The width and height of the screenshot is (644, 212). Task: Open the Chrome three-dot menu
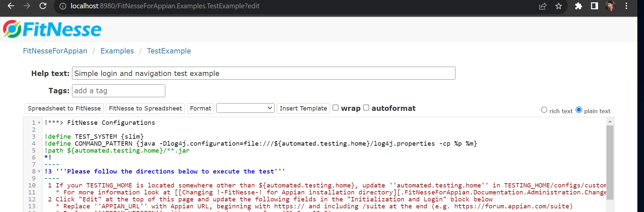click(x=626, y=6)
